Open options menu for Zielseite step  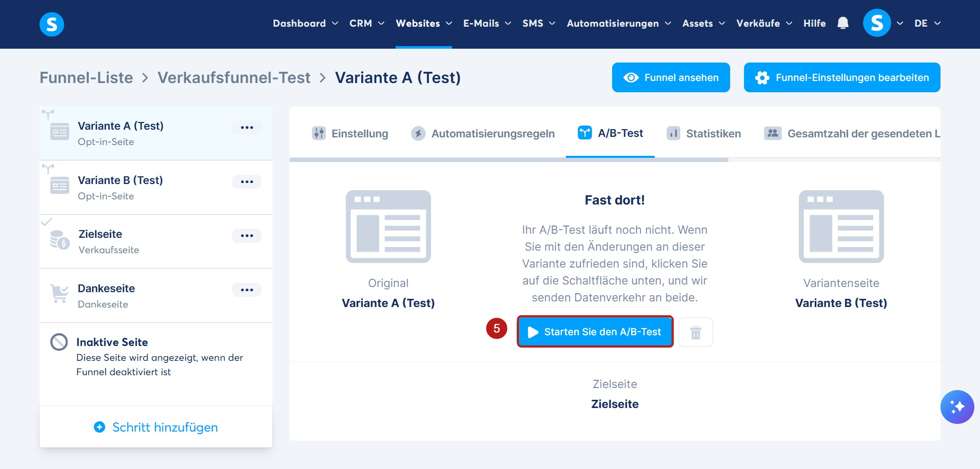(x=247, y=235)
